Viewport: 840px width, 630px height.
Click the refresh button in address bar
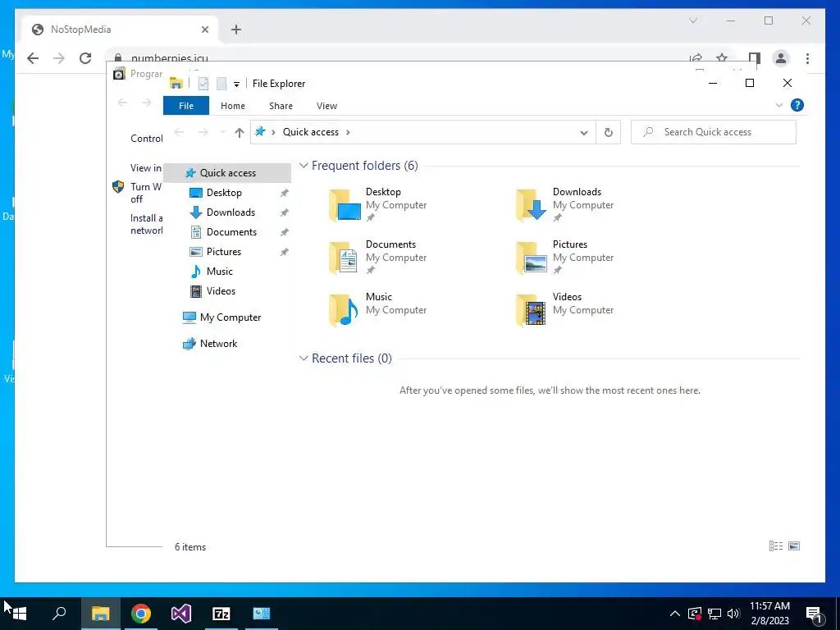[608, 132]
